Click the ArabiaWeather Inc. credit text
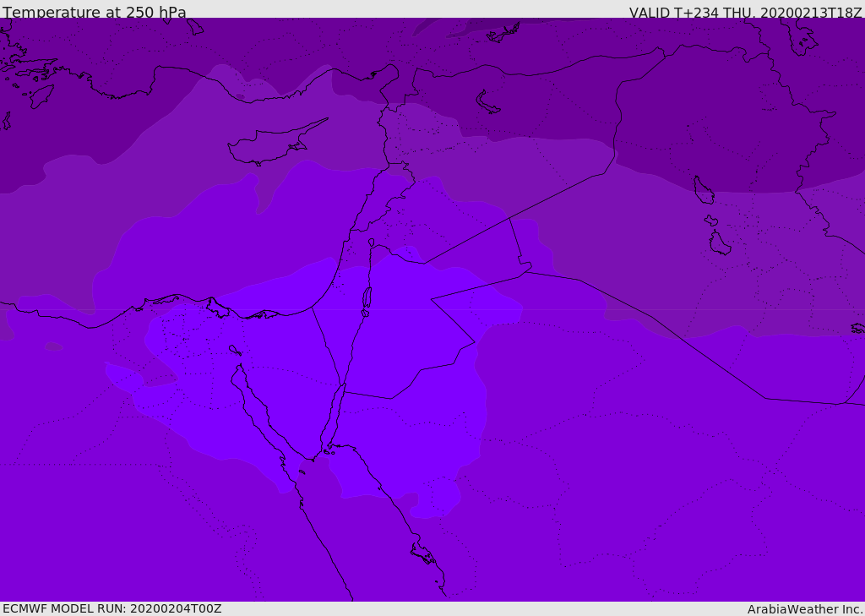The image size is (865, 616). (x=805, y=609)
